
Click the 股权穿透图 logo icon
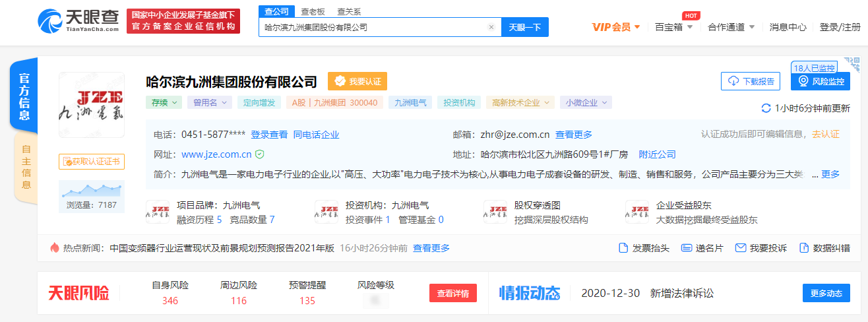[495, 212]
